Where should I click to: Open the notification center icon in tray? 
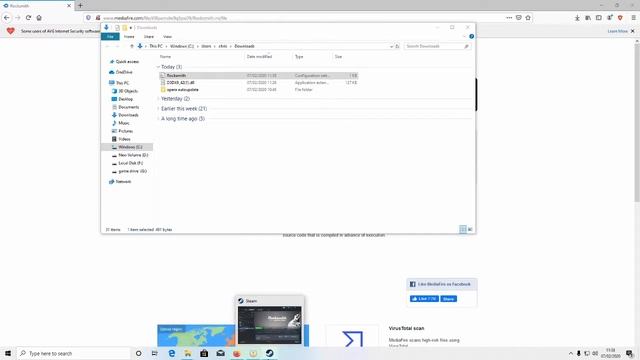tap(629, 353)
